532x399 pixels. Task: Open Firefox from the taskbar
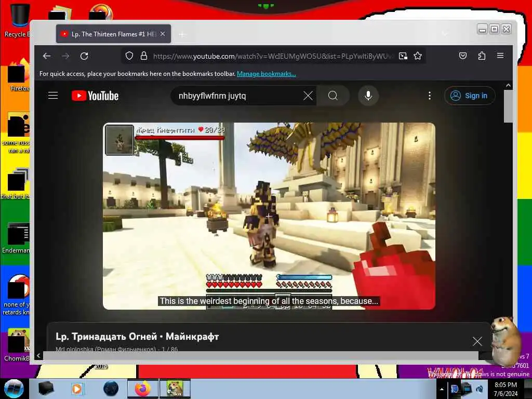point(143,389)
